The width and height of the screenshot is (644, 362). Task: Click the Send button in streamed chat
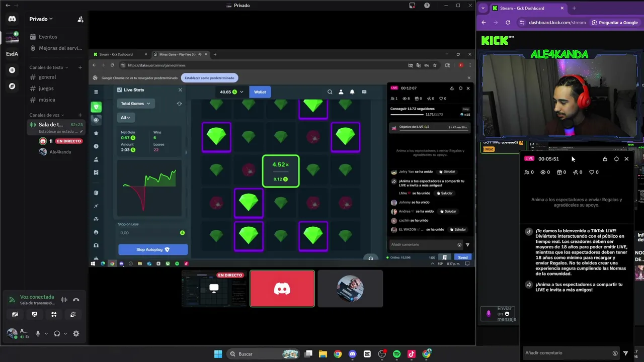[463, 257]
